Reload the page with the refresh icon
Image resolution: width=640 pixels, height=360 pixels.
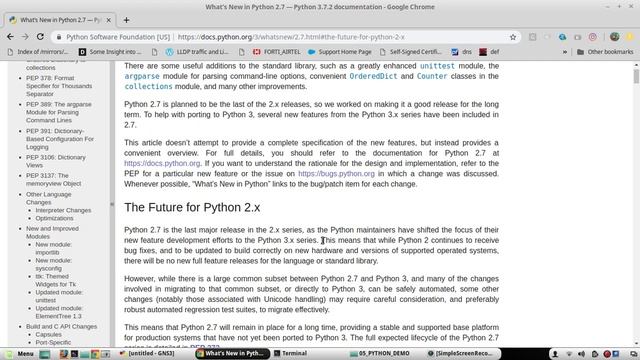[x=40, y=37]
